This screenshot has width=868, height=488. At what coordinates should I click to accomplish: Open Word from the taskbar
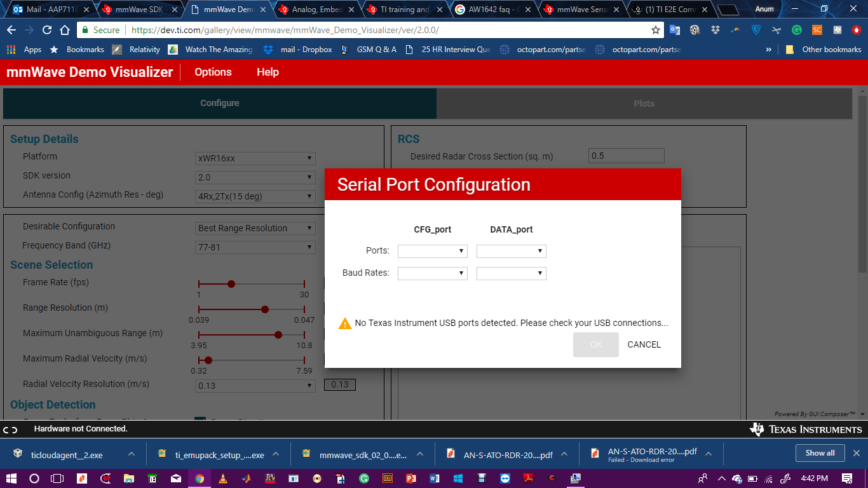point(435,478)
